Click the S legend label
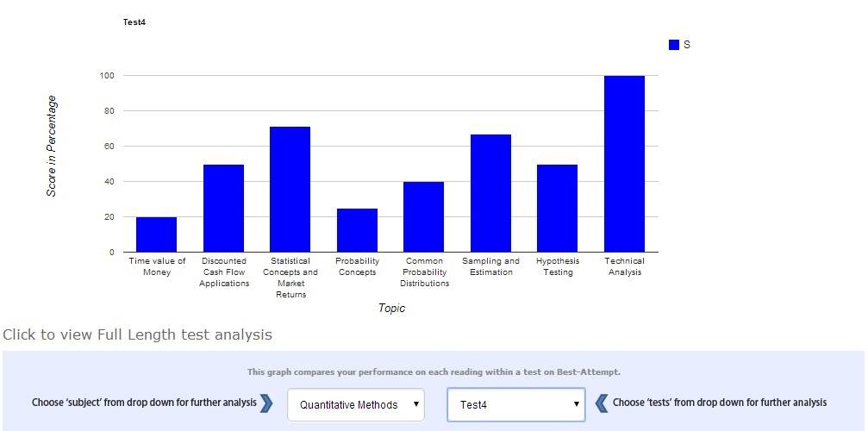The width and height of the screenshot is (868, 431). point(687,45)
